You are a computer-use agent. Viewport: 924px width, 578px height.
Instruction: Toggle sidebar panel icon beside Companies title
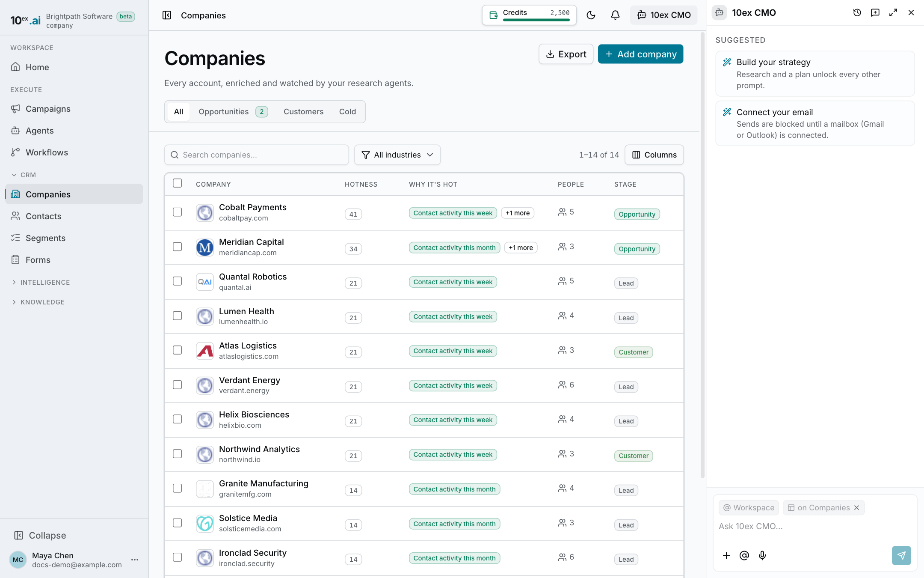(x=167, y=15)
